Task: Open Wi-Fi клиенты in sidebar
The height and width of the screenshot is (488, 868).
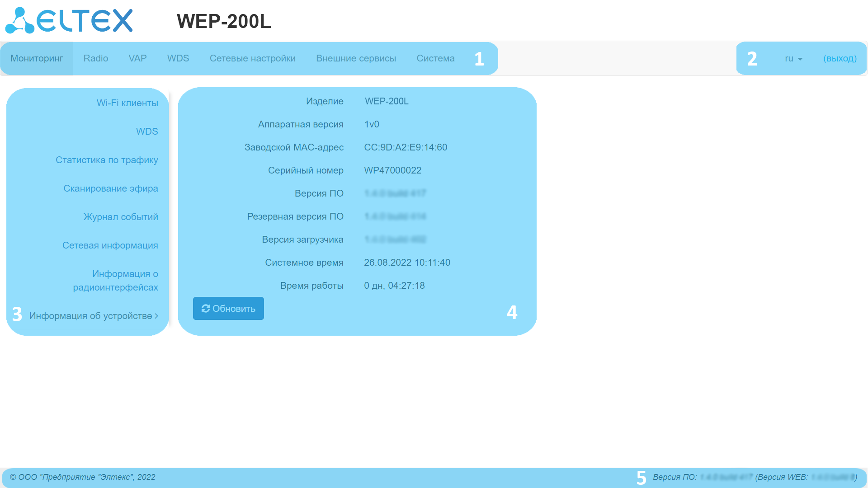Action: point(127,103)
